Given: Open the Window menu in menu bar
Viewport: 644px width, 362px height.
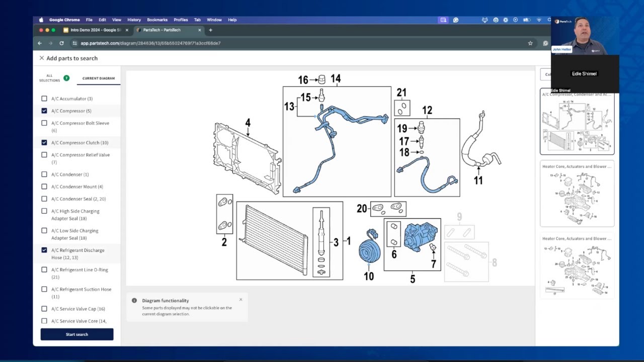Looking at the screenshot, I should 214,20.
